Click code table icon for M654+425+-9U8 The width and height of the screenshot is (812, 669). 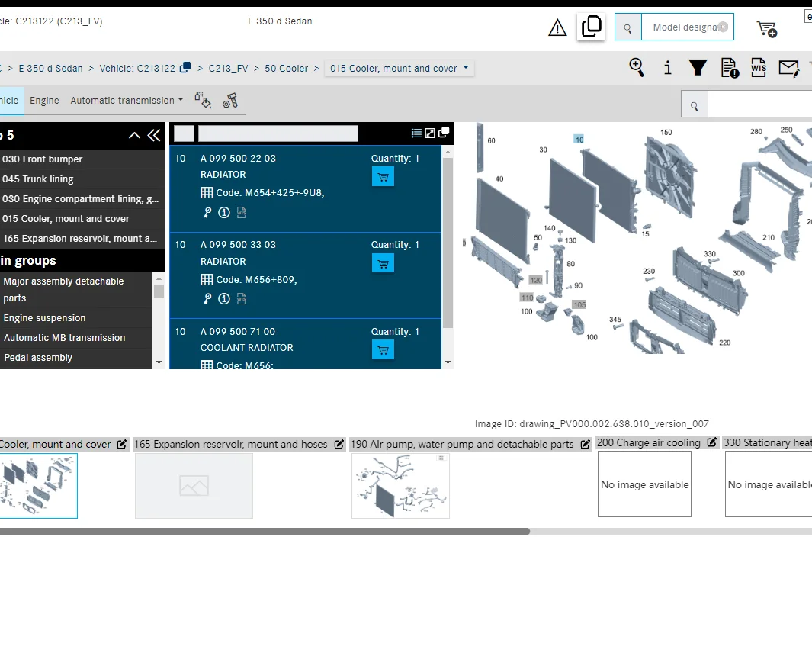[x=207, y=193]
